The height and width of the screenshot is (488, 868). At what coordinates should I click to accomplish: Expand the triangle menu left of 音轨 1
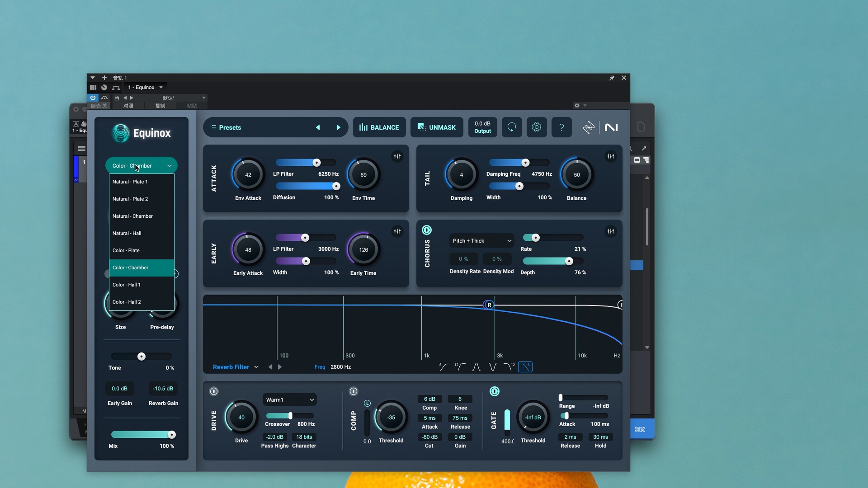pos(93,78)
